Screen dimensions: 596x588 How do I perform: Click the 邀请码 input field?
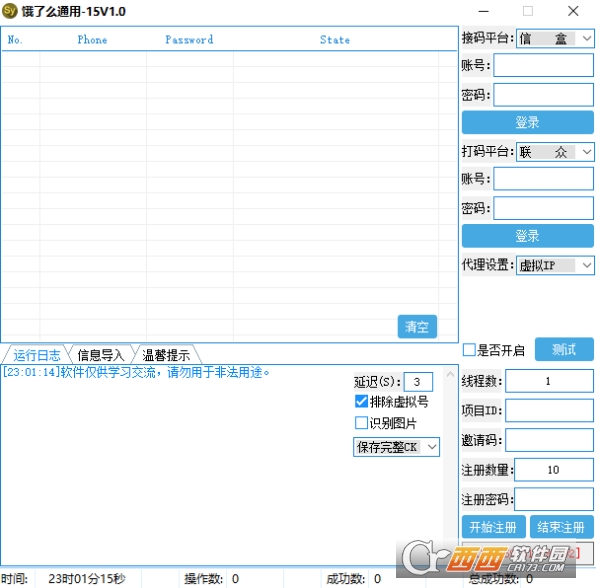(x=549, y=440)
